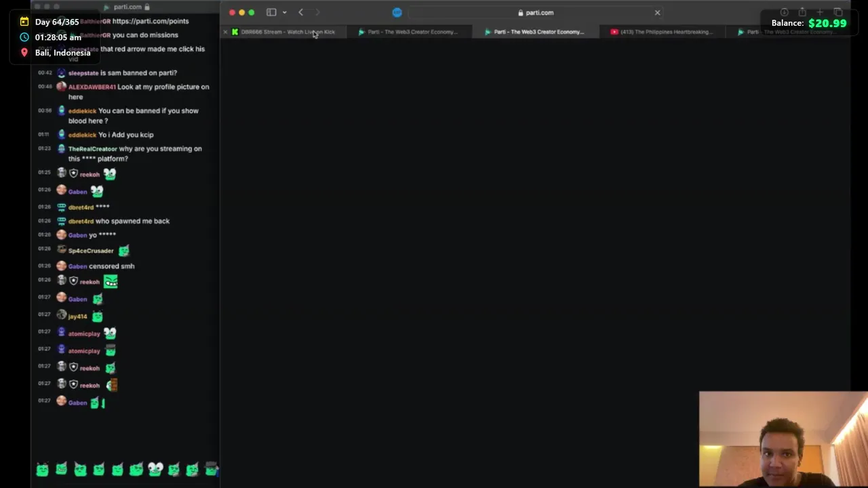
Task: Click the 'Bali, Indonesia' location text
Action: point(62,53)
